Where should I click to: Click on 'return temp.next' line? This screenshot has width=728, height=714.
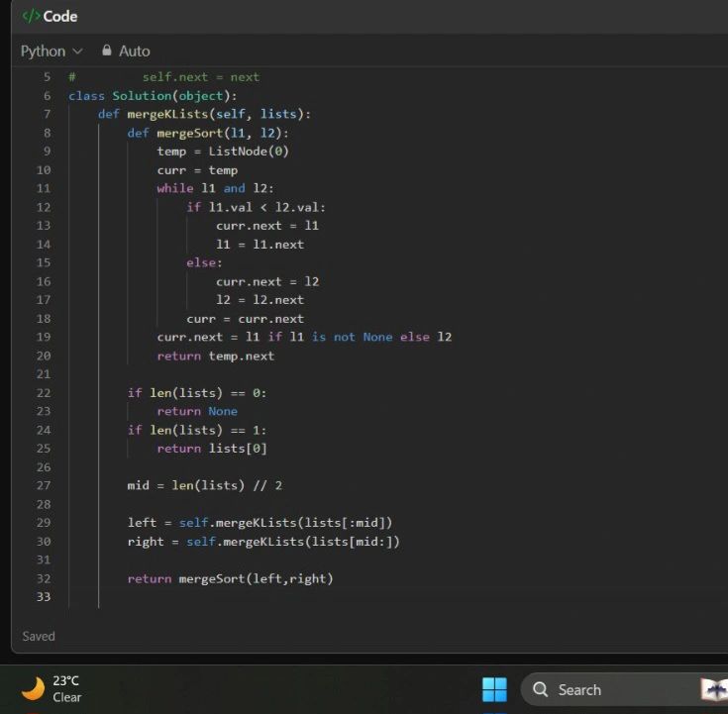click(x=216, y=357)
